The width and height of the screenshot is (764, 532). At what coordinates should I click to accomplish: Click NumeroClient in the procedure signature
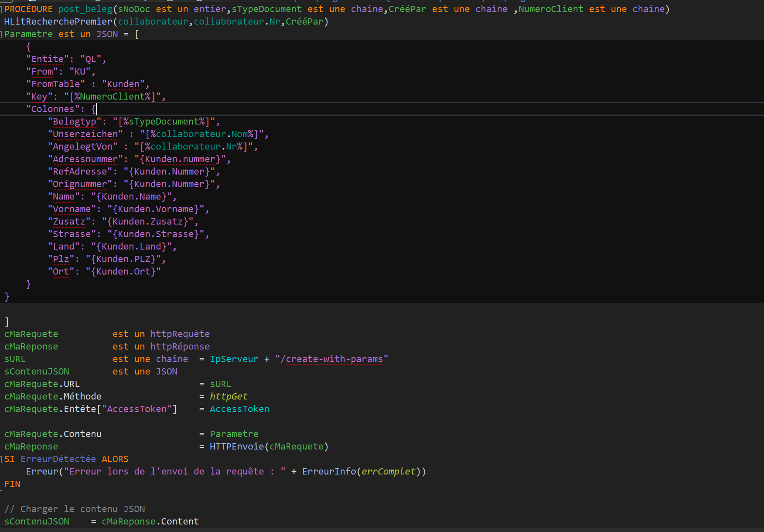tap(551, 9)
